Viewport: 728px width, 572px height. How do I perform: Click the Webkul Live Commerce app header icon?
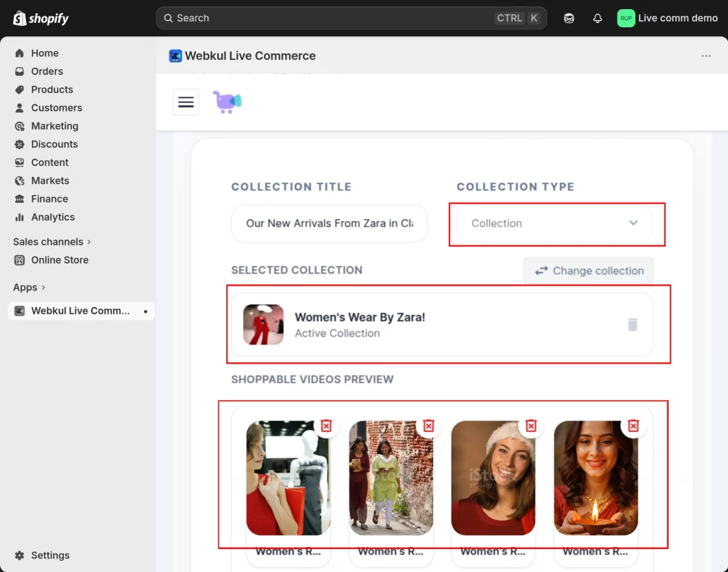coord(175,56)
